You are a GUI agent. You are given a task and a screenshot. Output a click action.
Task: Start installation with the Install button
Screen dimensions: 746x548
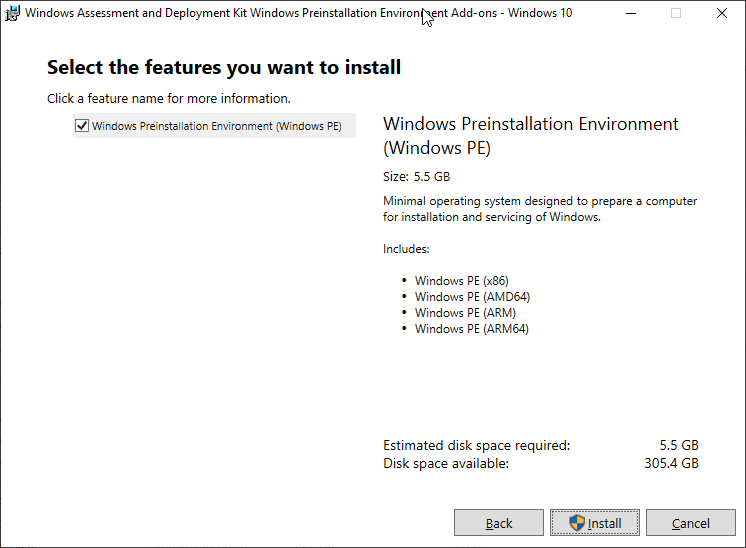(595, 523)
